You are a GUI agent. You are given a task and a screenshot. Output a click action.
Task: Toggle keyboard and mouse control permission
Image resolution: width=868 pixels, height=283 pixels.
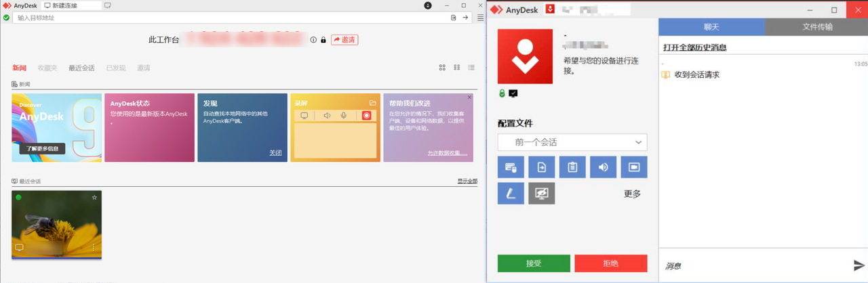pyautogui.click(x=511, y=167)
